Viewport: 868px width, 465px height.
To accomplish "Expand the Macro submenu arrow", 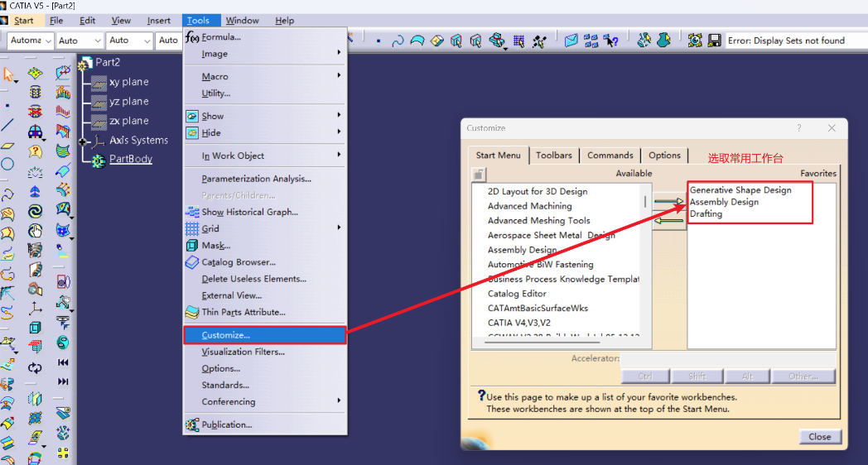I will (339, 75).
